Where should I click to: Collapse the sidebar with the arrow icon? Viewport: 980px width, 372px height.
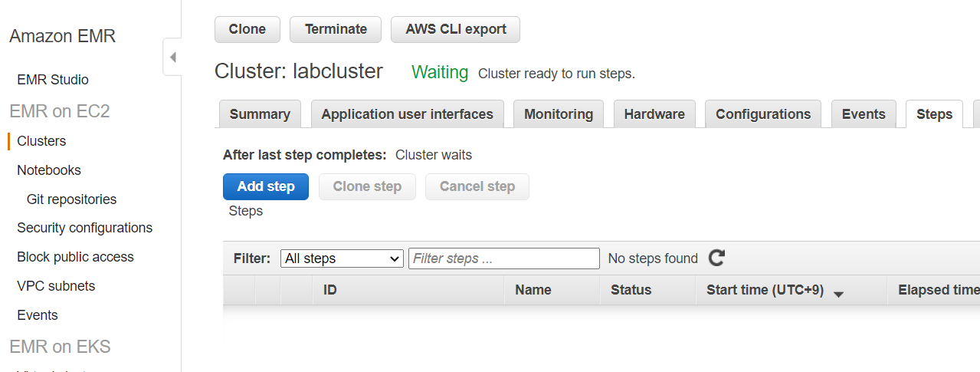(x=172, y=57)
